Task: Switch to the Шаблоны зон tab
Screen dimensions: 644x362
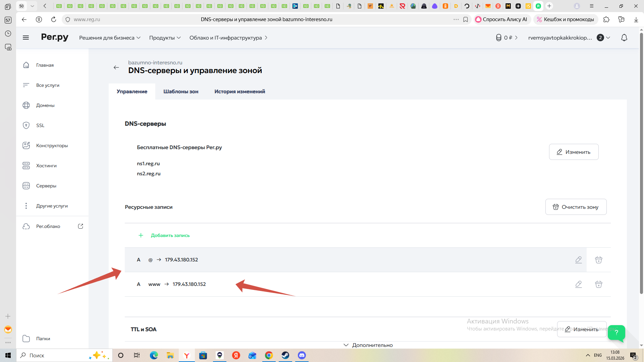Action: pos(181,92)
